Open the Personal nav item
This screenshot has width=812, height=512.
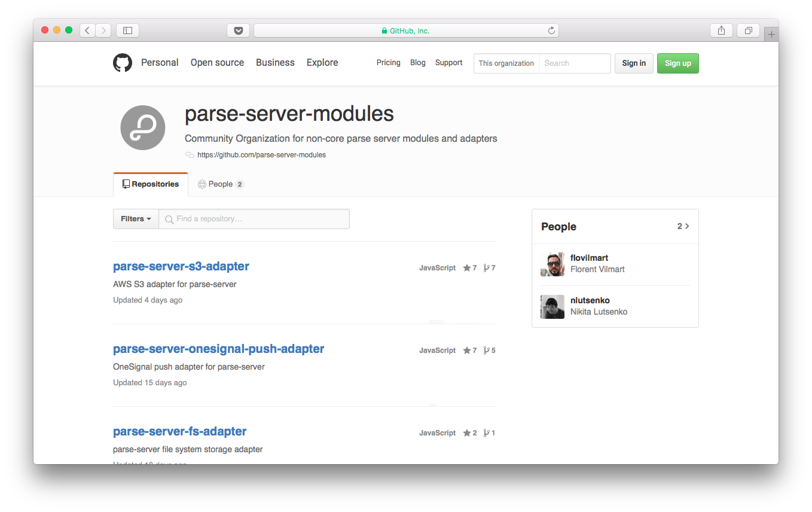click(160, 63)
